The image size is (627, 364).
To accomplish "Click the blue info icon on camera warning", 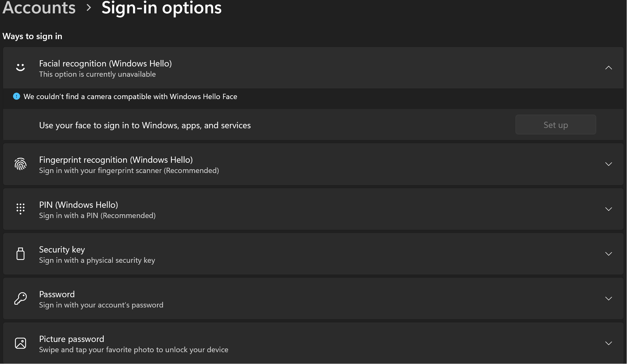I will (16, 96).
